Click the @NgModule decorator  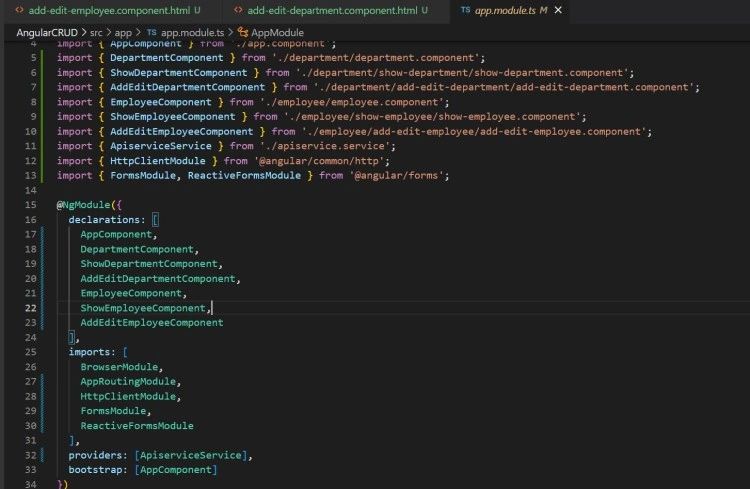(x=83, y=205)
